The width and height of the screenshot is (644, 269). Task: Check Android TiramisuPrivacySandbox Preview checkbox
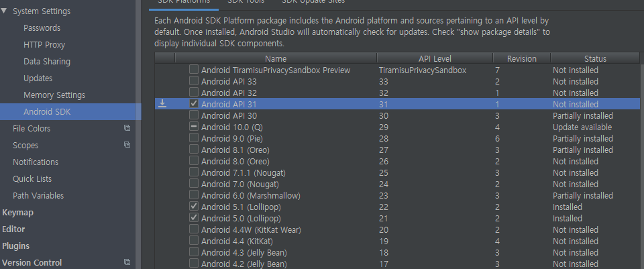194,69
